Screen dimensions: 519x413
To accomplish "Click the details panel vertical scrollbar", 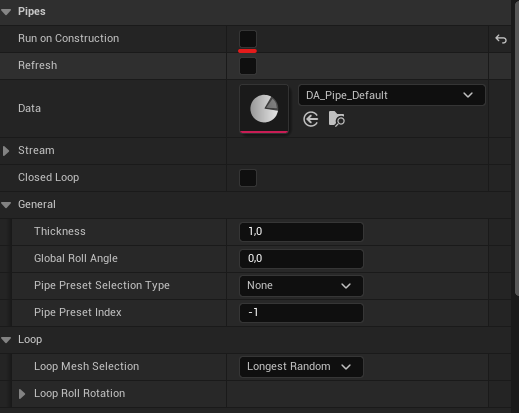I will pyautogui.click(x=517, y=147).
